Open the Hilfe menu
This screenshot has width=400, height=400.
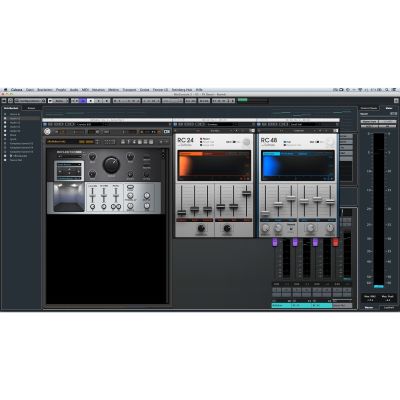click(x=199, y=90)
